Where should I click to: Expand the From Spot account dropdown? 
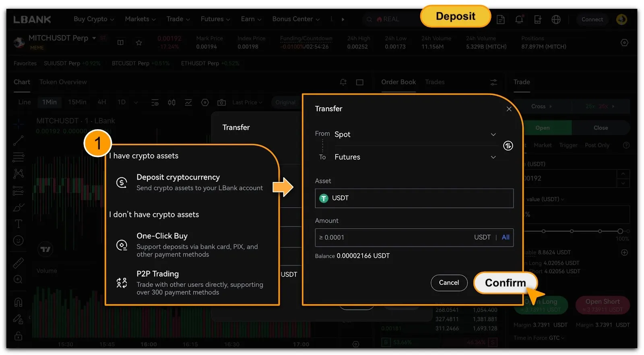tap(493, 134)
